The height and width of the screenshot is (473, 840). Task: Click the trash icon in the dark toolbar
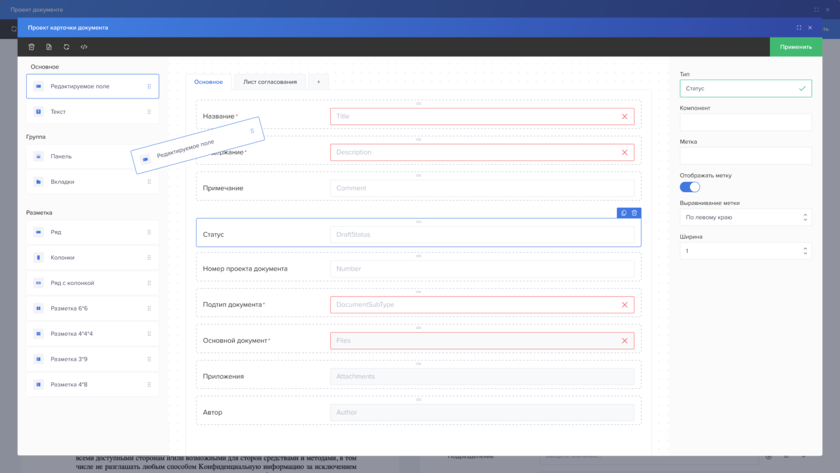[x=32, y=47]
